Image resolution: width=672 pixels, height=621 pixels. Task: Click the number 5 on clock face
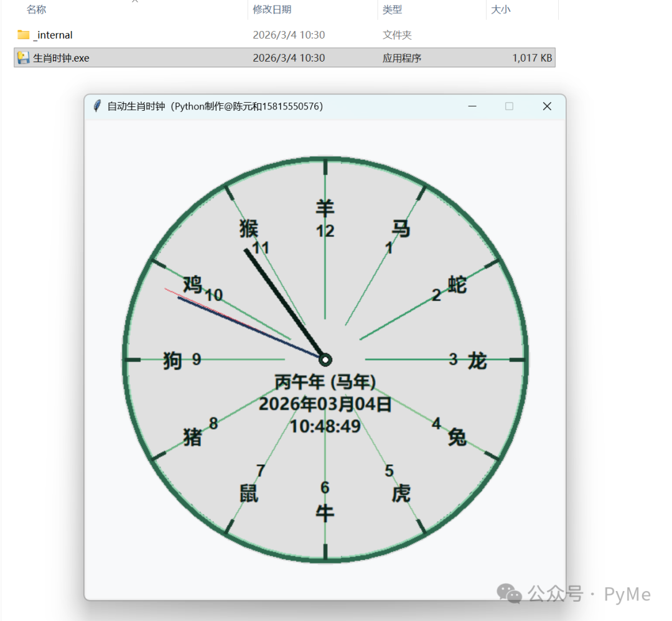point(389,471)
